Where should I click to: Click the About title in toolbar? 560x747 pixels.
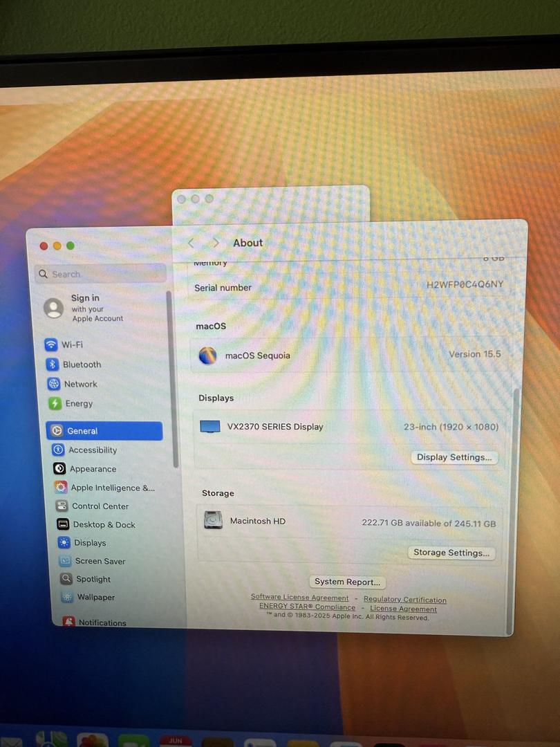248,243
